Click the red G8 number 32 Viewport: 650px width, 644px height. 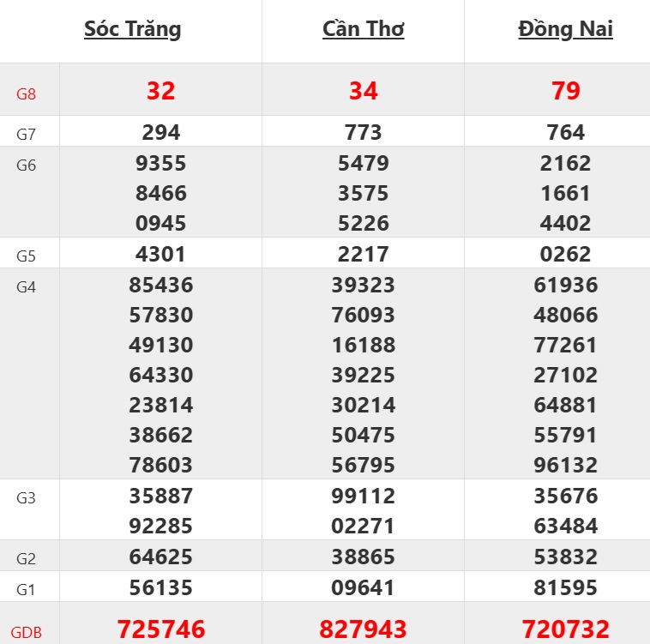pyautogui.click(x=161, y=91)
